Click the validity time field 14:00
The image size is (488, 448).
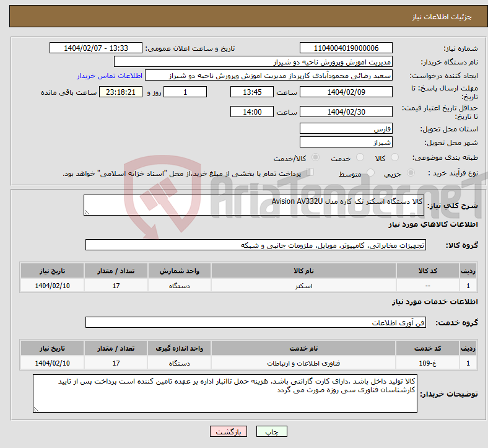pos(252,112)
